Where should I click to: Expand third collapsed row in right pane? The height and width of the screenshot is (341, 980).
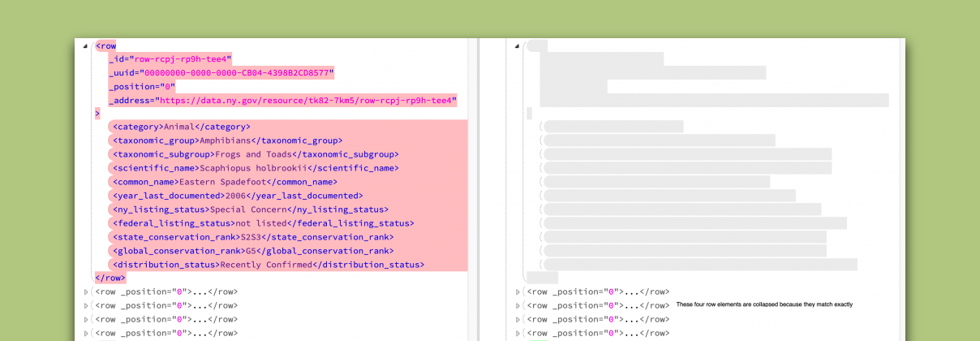tap(518, 320)
